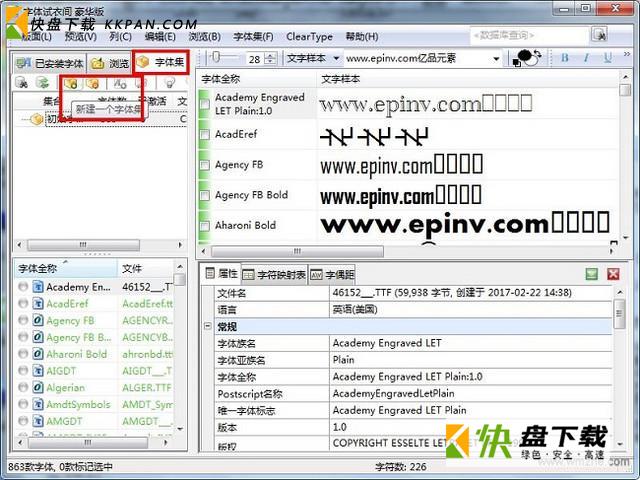Click the icon beside AIGDT list row
Screen dimensions: 640x480
38,371
